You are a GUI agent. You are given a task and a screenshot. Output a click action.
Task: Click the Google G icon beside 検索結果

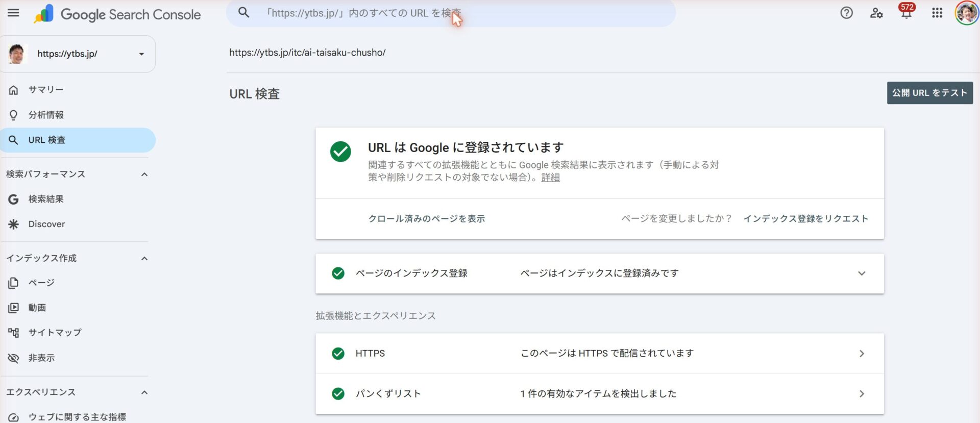(13, 199)
